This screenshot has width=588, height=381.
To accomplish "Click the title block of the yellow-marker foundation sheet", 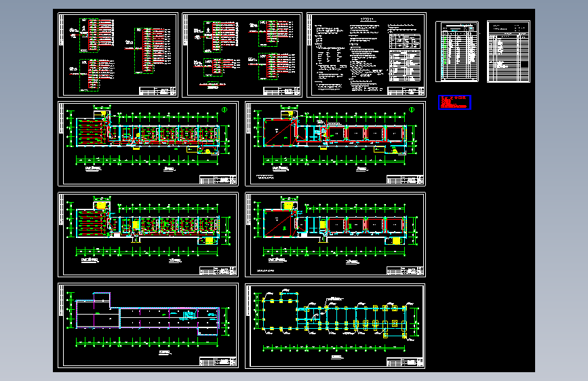I will pyautogui.click(x=405, y=362).
